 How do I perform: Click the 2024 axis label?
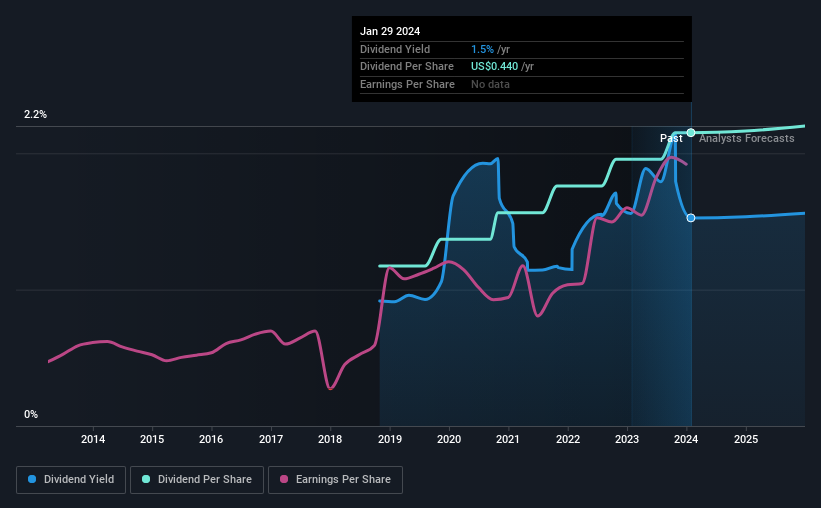pyautogui.click(x=686, y=439)
